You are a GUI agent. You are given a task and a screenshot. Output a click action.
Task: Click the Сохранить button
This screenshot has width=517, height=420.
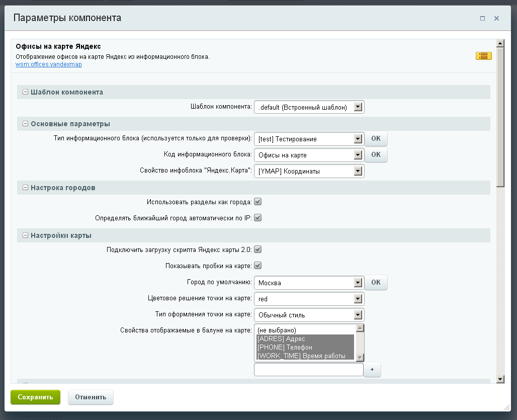pyautogui.click(x=35, y=397)
